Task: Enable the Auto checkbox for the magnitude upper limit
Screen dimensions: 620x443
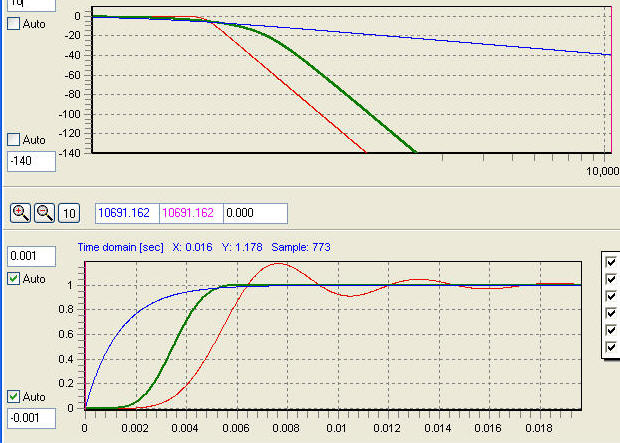Action: point(13,24)
